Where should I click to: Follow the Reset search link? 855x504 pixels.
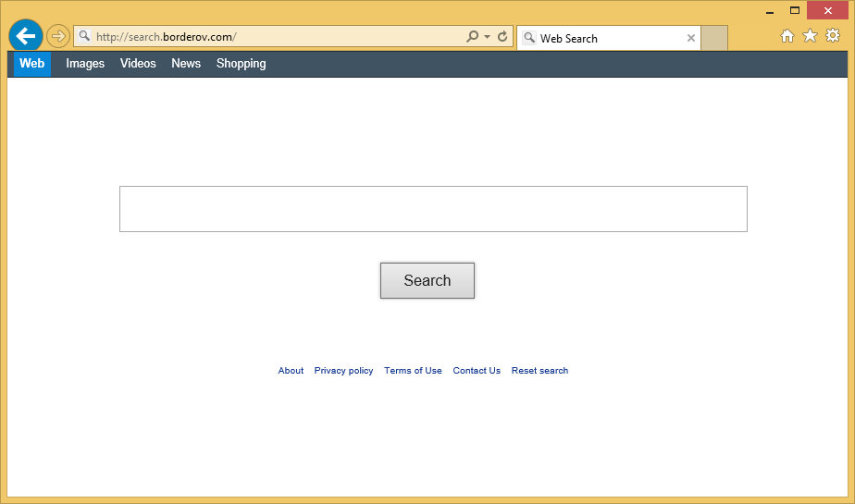[x=539, y=371]
